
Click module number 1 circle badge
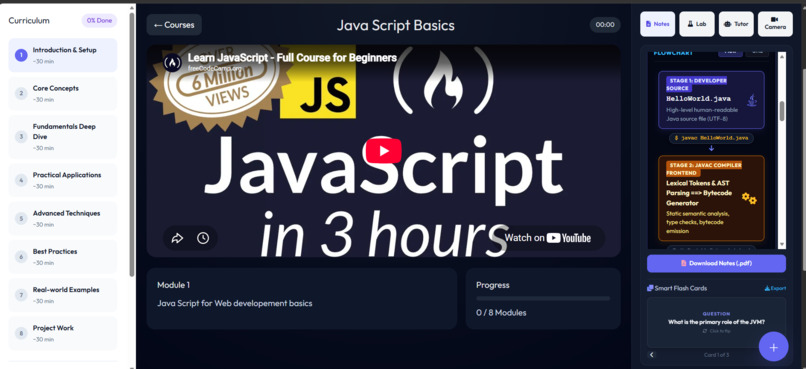21,55
